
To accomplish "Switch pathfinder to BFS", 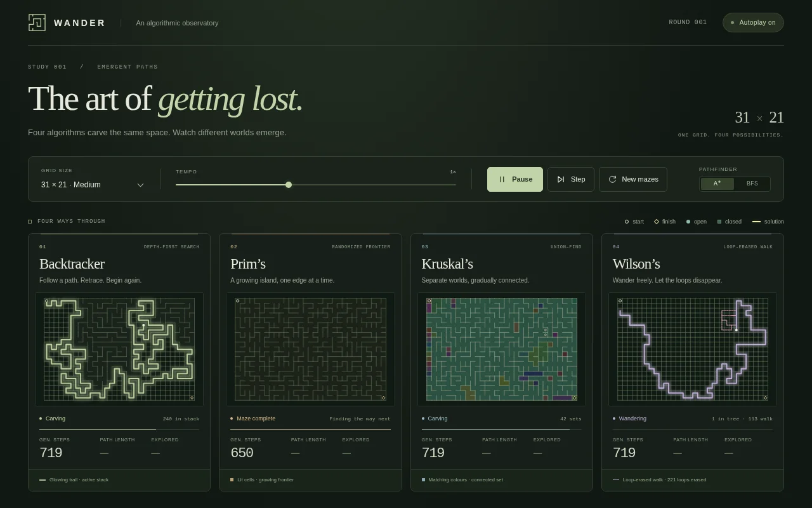I will click(x=752, y=184).
